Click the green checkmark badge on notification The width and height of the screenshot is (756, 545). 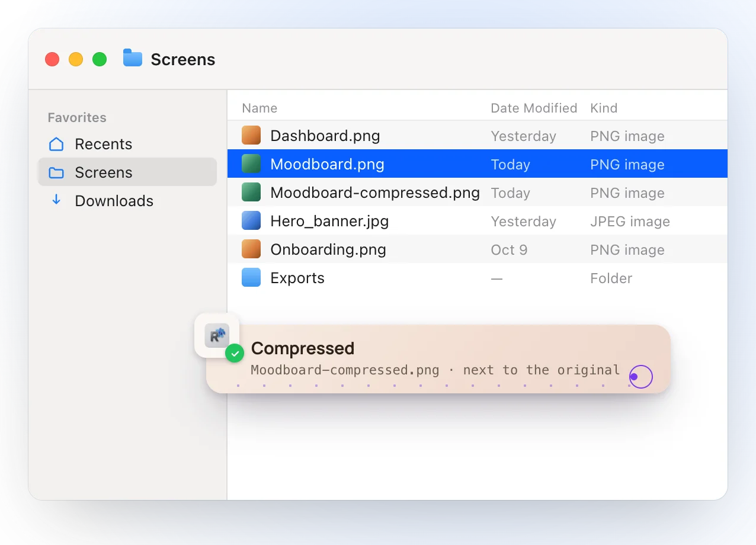coord(235,354)
